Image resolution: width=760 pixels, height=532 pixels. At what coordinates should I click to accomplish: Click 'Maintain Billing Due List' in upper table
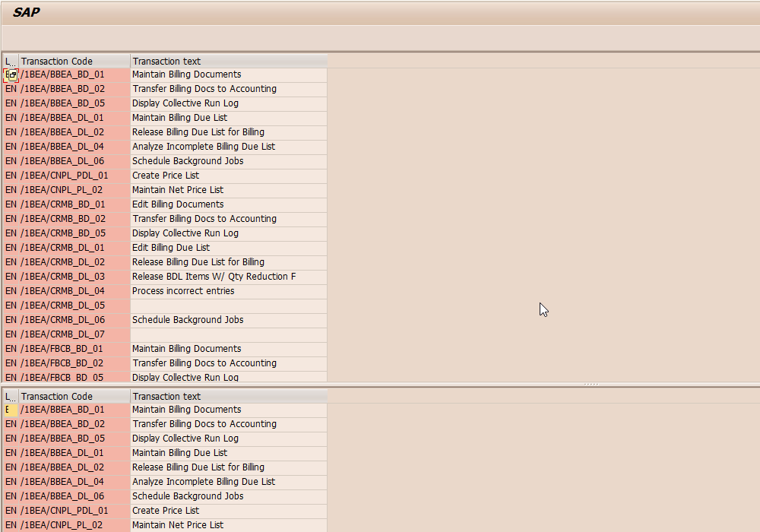(x=179, y=118)
